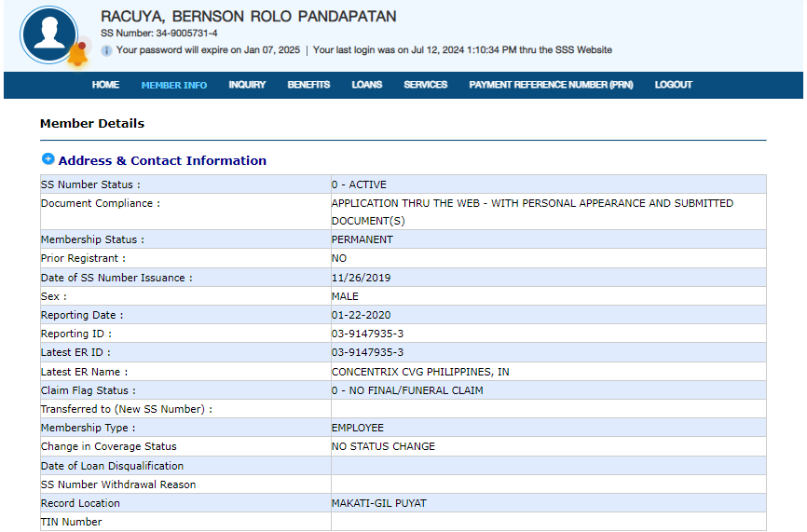Go to the HOME menu
The image size is (807, 532).
105,85
